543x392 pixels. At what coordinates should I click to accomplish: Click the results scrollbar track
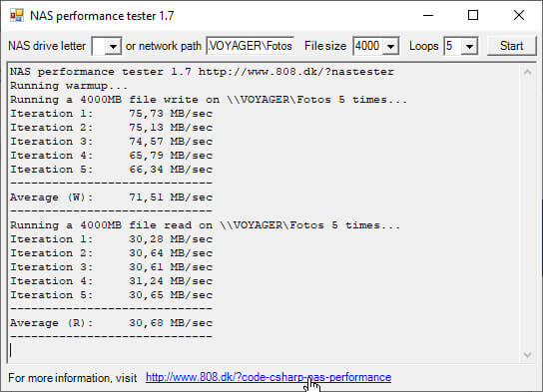pos(527,213)
